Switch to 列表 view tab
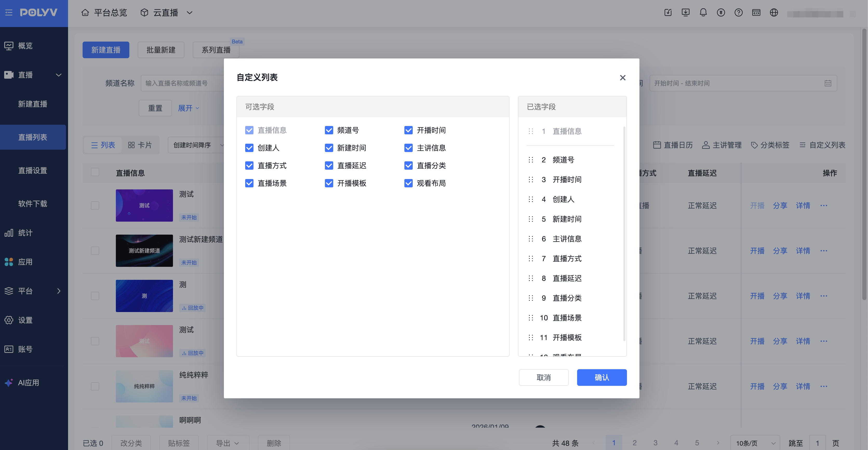The image size is (868, 450). [103, 145]
